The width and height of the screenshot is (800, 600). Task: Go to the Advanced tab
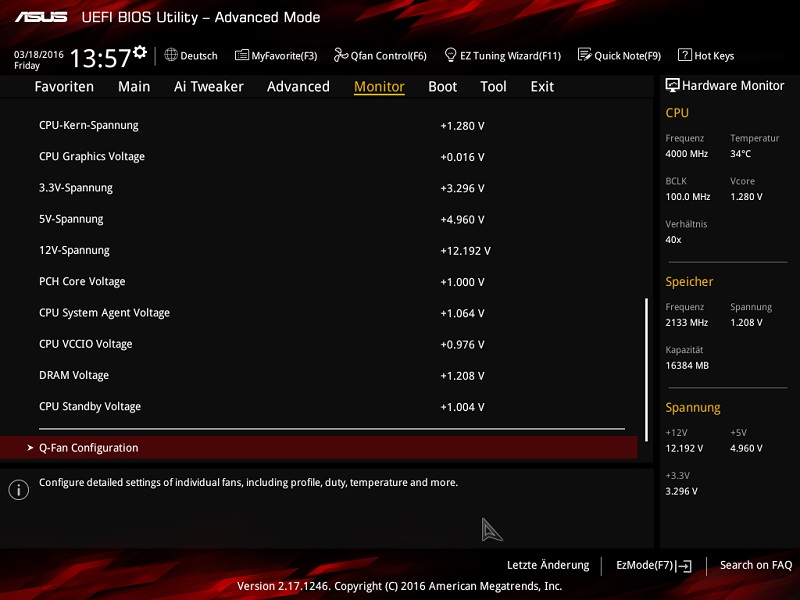pos(298,87)
